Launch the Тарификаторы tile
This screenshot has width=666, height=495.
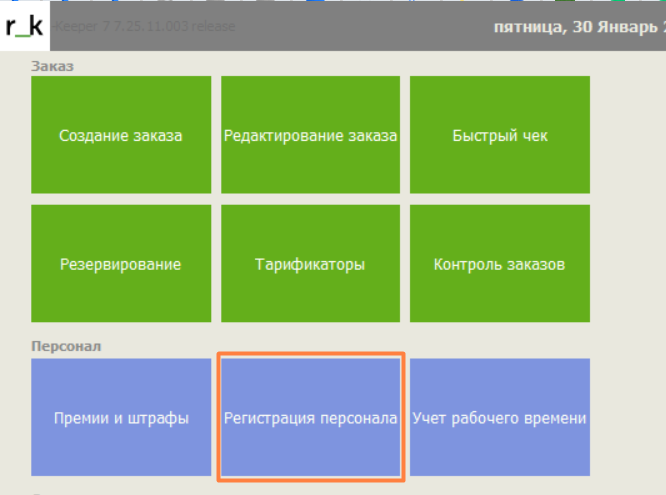[310, 264]
